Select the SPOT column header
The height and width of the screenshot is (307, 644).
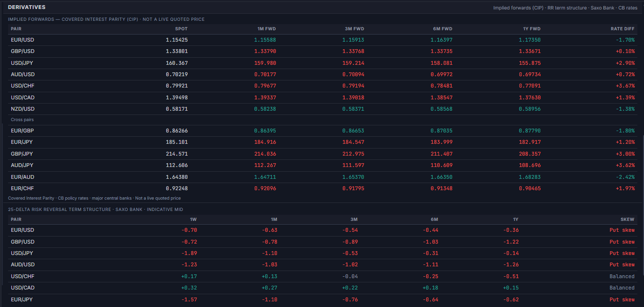pyautogui.click(x=181, y=28)
